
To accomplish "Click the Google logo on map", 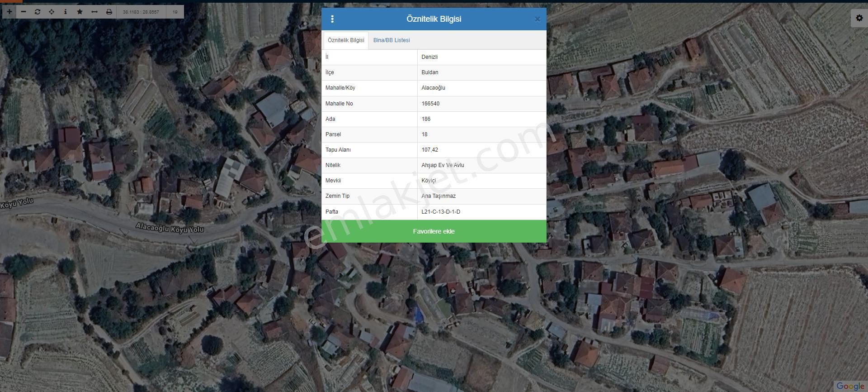I will click(850, 386).
